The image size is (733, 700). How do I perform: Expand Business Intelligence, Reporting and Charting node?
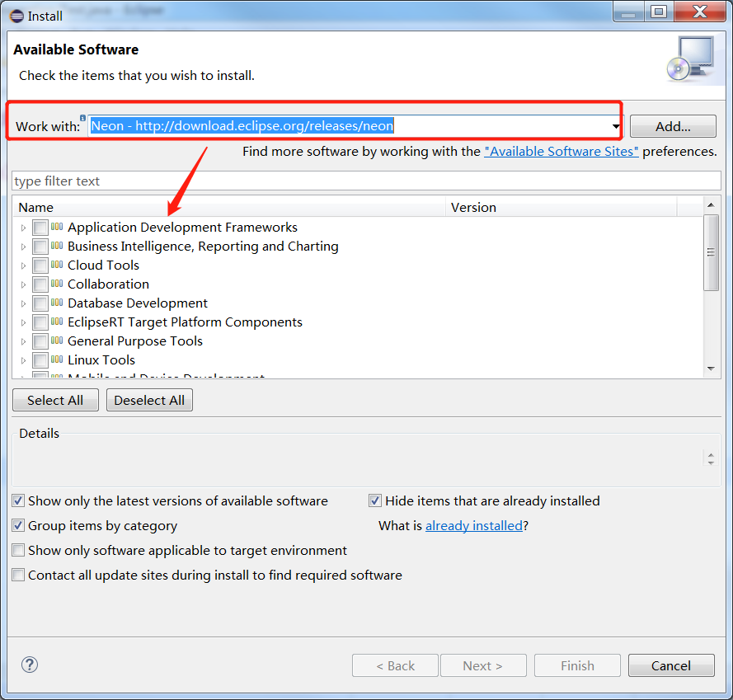pos(23,247)
